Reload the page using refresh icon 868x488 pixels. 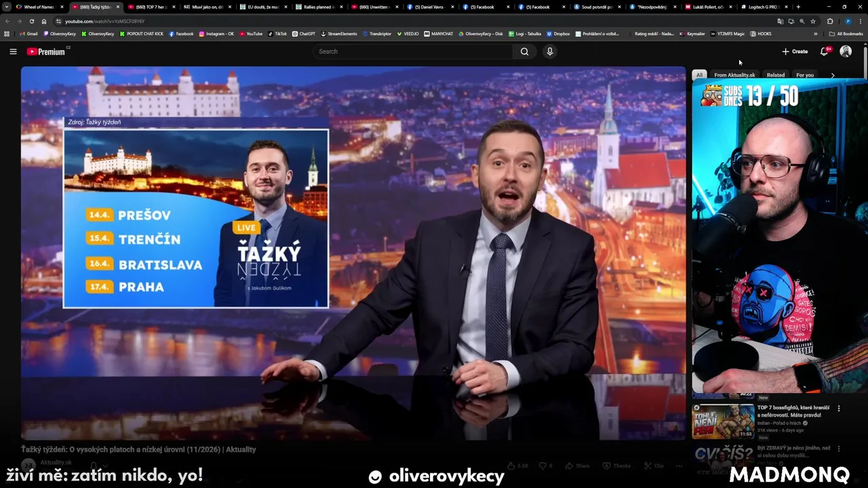point(32,21)
